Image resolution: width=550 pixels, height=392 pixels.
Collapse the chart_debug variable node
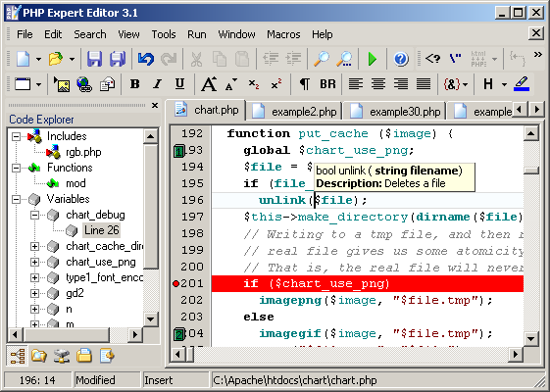pyautogui.click(x=34, y=215)
